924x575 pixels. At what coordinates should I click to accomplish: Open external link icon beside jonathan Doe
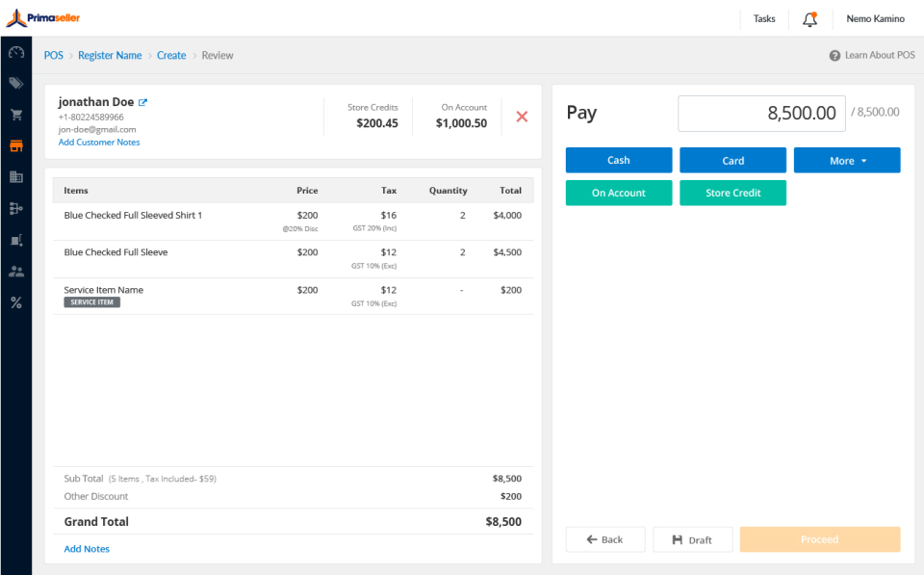click(x=143, y=102)
